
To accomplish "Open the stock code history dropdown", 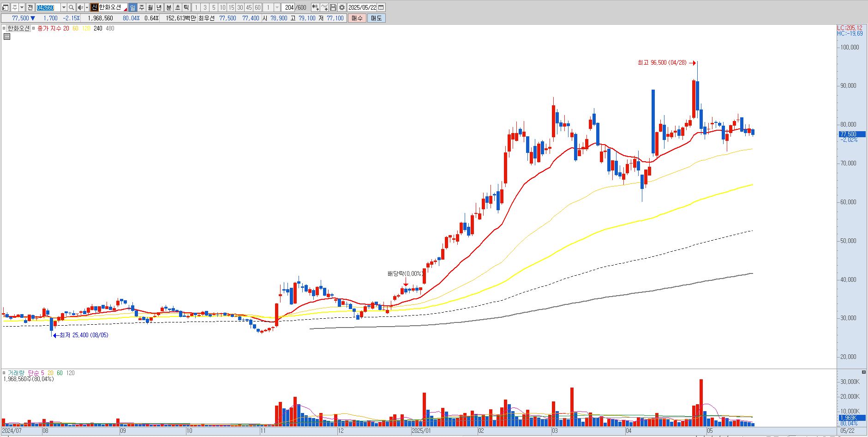I will (64, 7).
